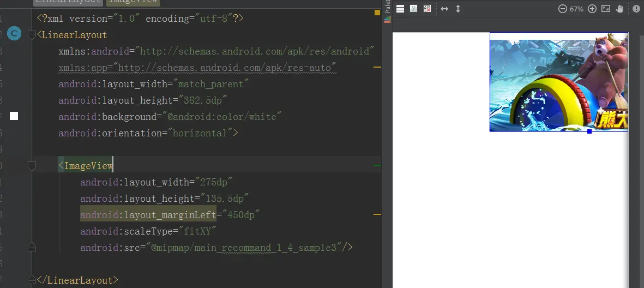
Task: Activate the pan hand tool
Action: 620,9
